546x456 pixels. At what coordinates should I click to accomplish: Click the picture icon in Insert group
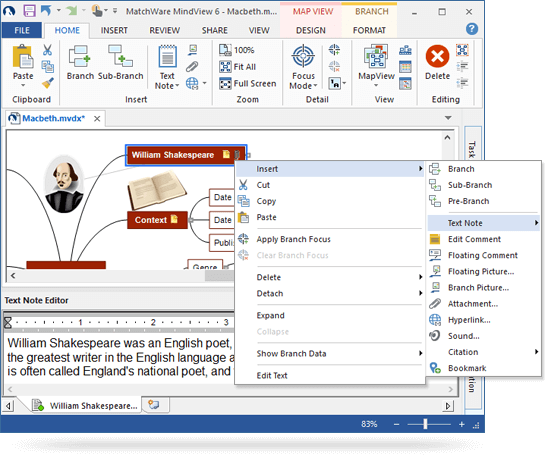click(193, 50)
